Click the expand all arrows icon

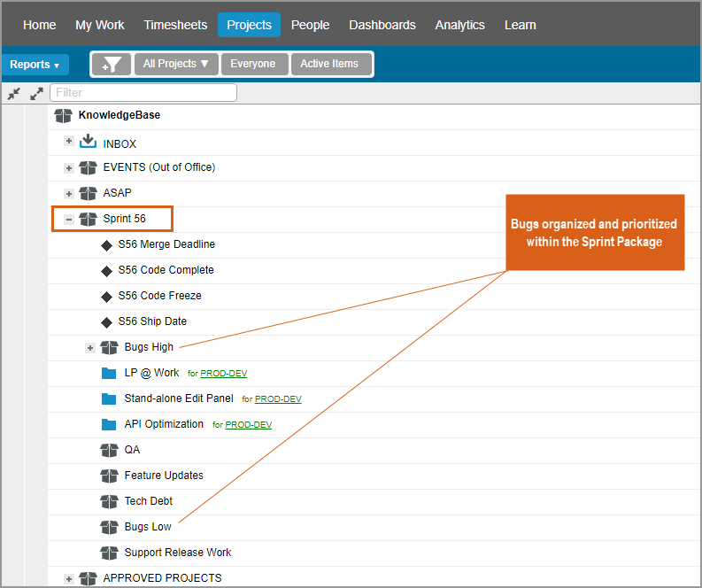36,93
